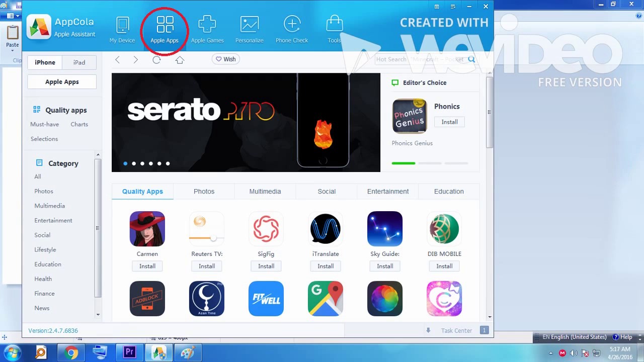Open the Google Maps app icon

coord(326,299)
